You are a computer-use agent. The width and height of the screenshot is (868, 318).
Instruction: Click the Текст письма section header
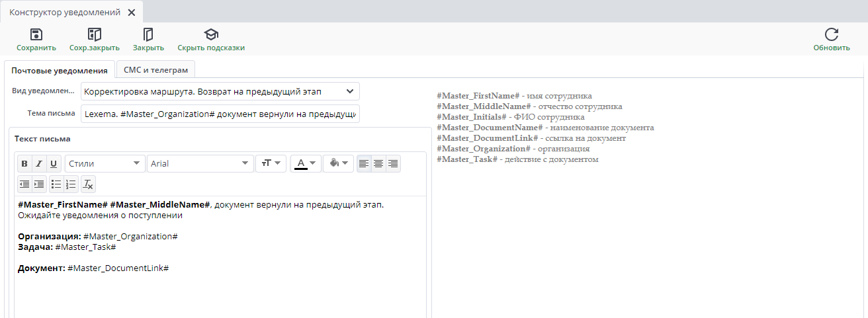(x=42, y=139)
